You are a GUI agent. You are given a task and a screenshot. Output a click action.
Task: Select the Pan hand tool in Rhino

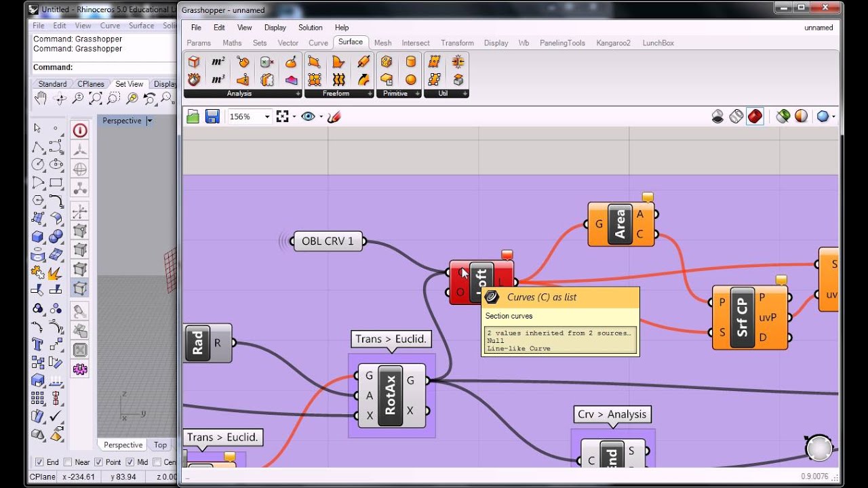click(40, 98)
